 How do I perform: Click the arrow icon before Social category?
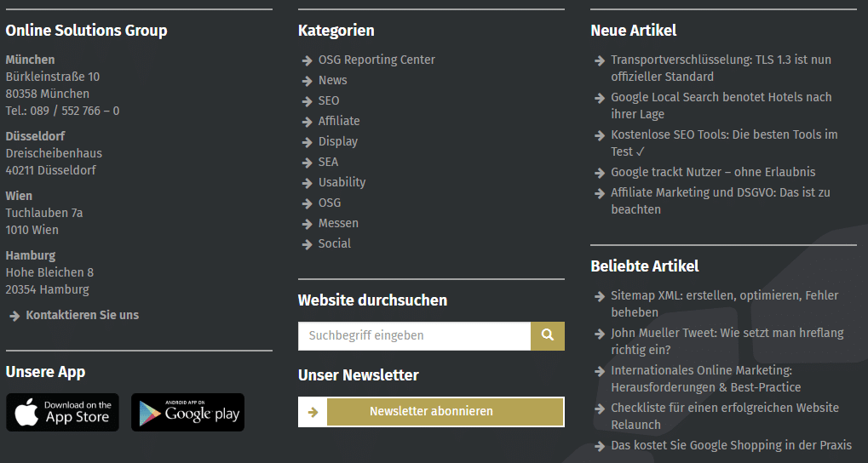[x=308, y=244]
